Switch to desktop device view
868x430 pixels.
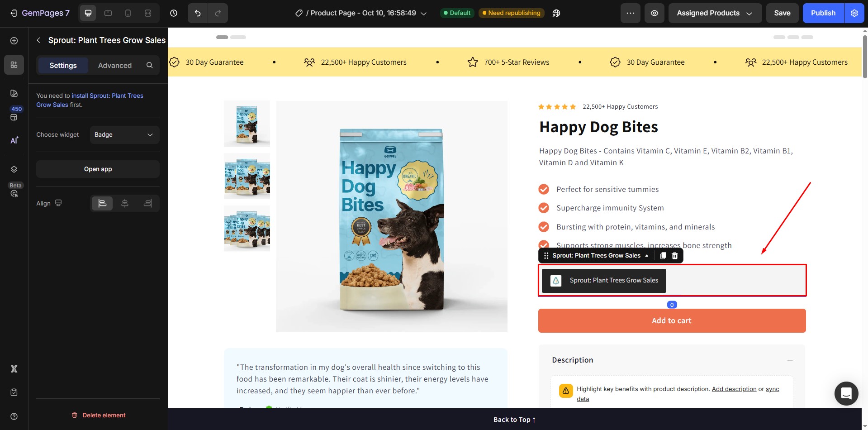click(88, 13)
